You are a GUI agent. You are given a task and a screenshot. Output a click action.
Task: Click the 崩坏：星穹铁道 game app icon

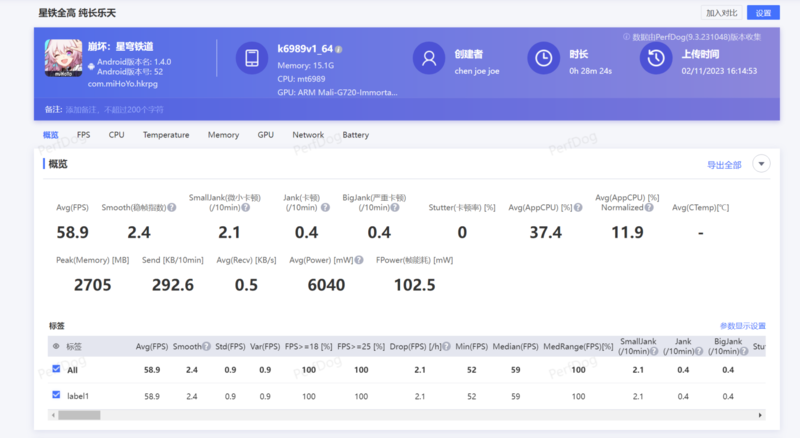click(64, 60)
